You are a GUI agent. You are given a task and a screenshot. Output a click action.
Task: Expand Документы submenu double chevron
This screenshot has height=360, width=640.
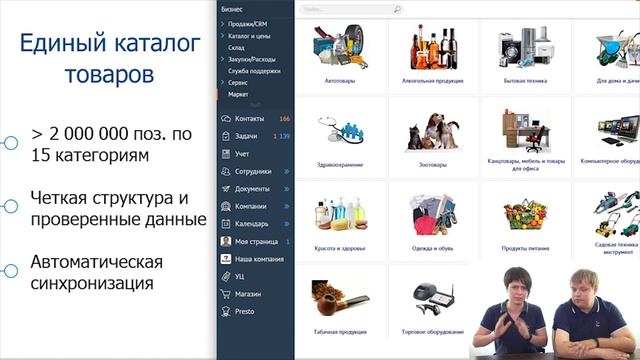point(287,189)
